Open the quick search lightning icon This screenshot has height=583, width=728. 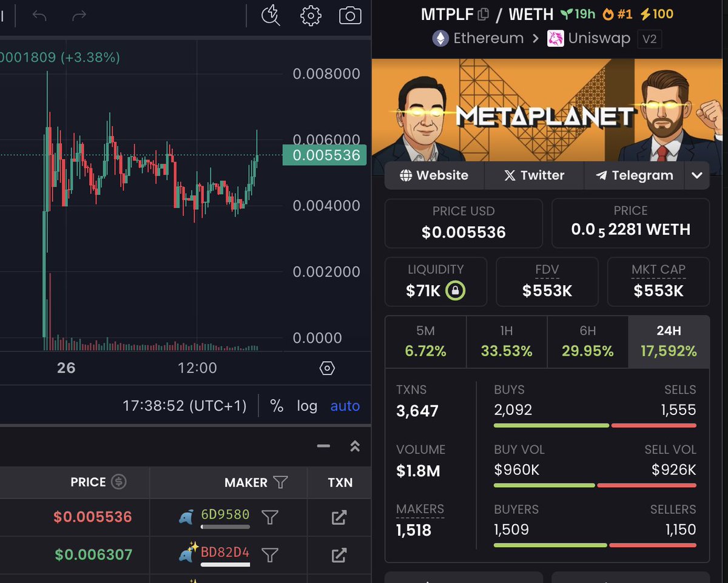tap(271, 16)
